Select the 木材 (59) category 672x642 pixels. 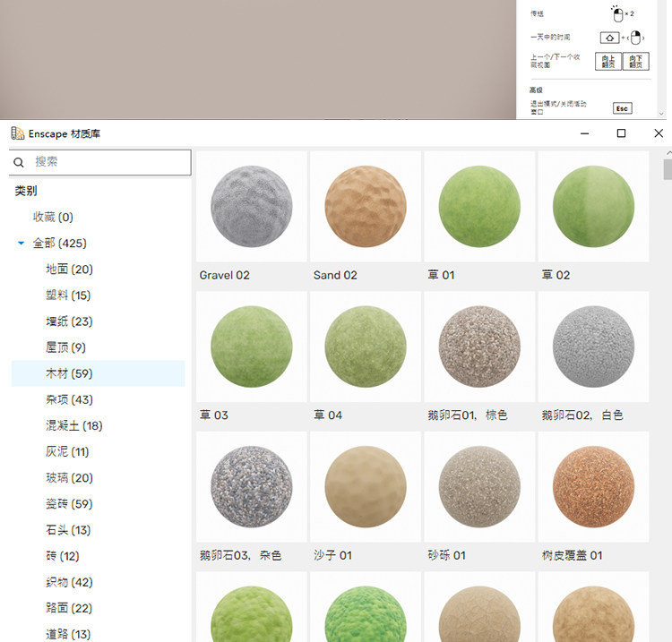pyautogui.click(x=99, y=373)
